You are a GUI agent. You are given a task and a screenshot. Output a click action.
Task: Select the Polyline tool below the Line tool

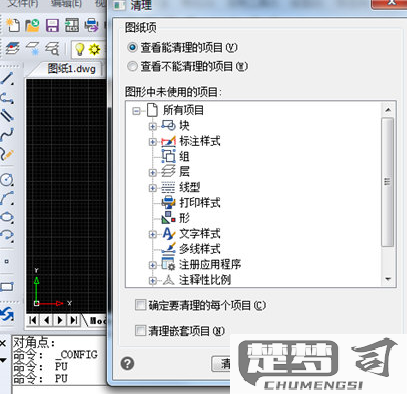(7, 98)
